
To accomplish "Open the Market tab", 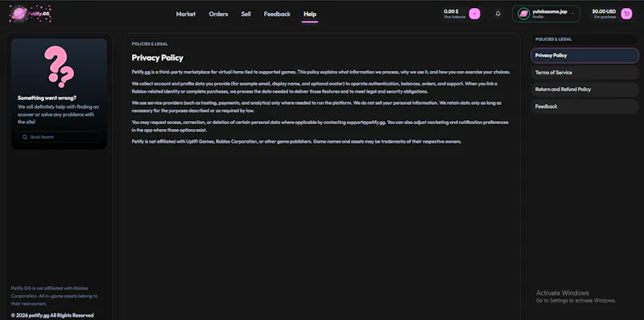I will [186, 14].
